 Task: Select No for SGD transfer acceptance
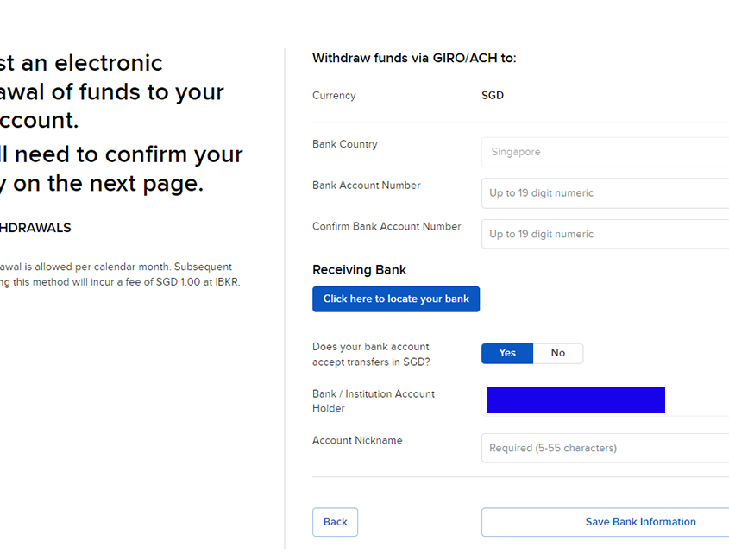click(558, 353)
